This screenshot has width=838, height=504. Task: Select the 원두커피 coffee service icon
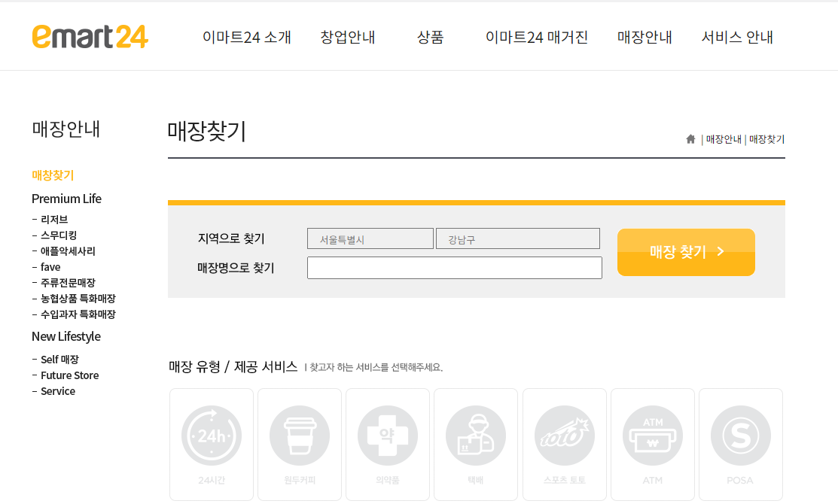tap(300, 445)
